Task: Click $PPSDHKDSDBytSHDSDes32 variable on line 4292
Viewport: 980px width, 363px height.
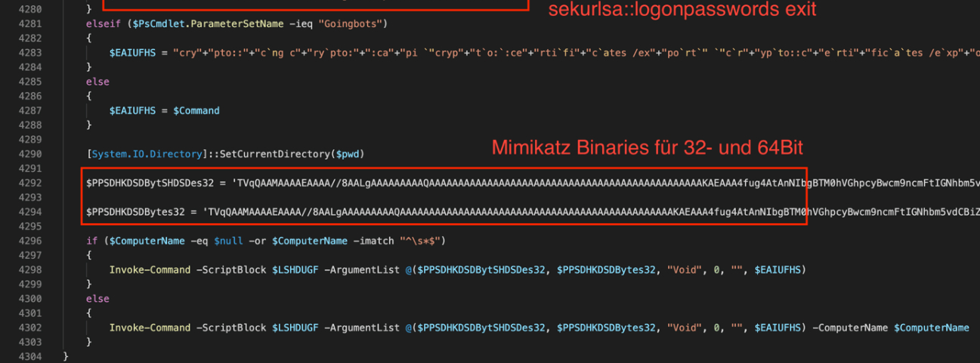Action: tap(151, 183)
